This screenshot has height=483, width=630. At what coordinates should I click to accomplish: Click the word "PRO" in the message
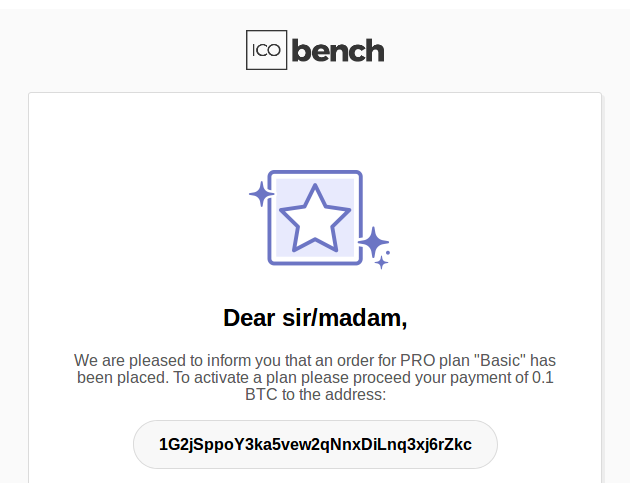[x=417, y=360]
